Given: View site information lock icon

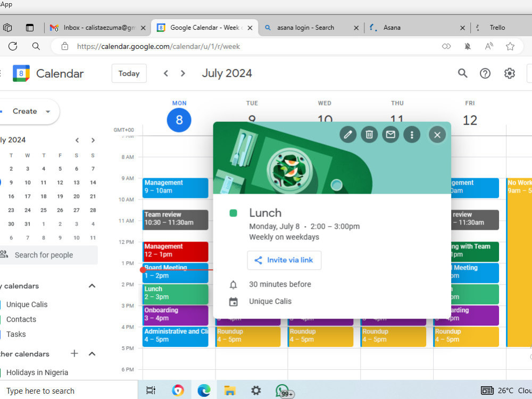Looking at the screenshot, I should [65, 46].
